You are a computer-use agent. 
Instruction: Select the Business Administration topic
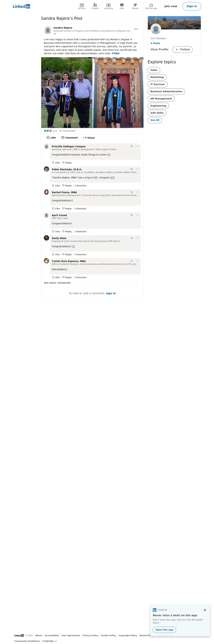pos(166,91)
